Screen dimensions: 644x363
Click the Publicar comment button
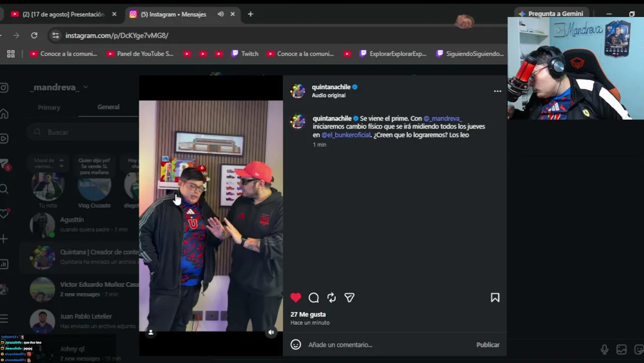(488, 345)
